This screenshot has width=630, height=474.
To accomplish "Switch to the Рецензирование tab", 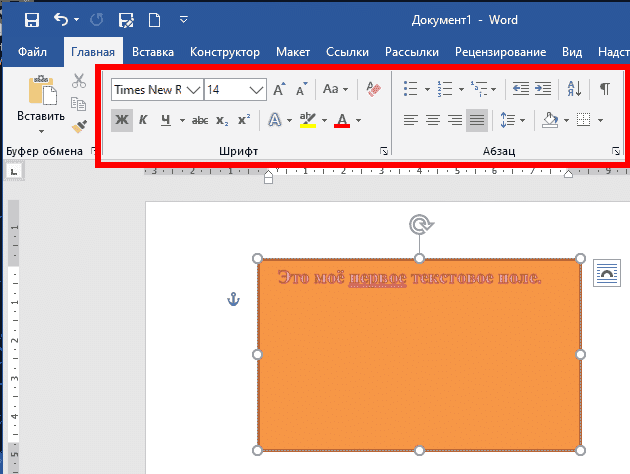I will [500, 52].
